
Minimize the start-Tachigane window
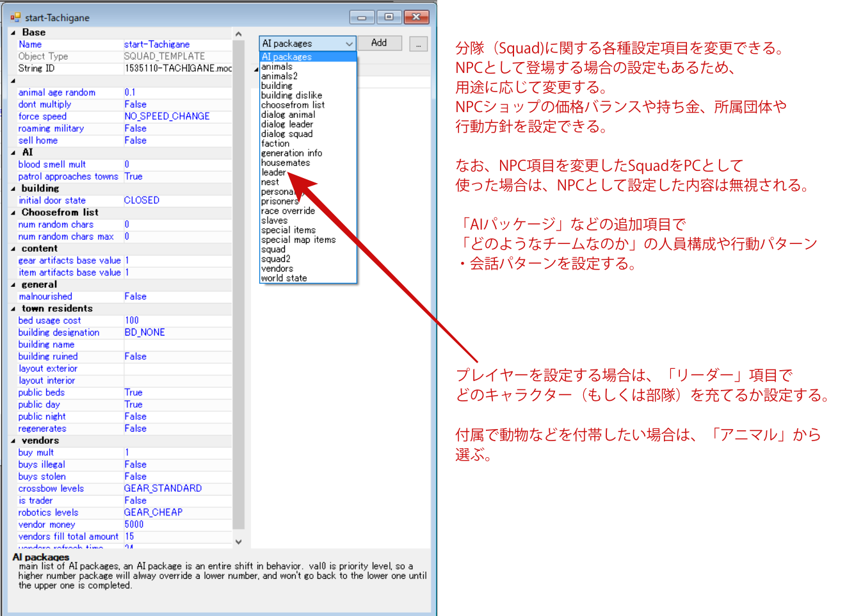coord(362,17)
